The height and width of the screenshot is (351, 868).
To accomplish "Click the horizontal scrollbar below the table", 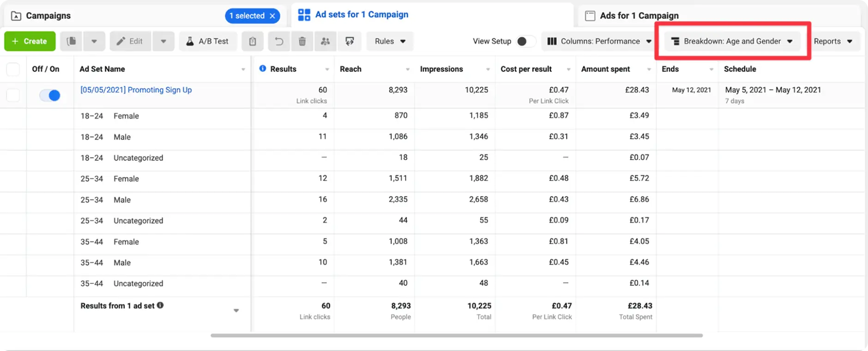I will [x=456, y=335].
